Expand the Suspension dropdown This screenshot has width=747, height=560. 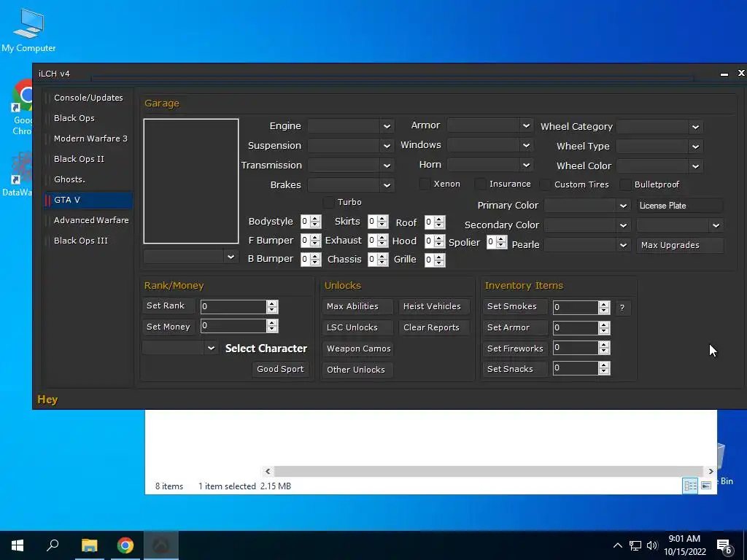(351, 146)
